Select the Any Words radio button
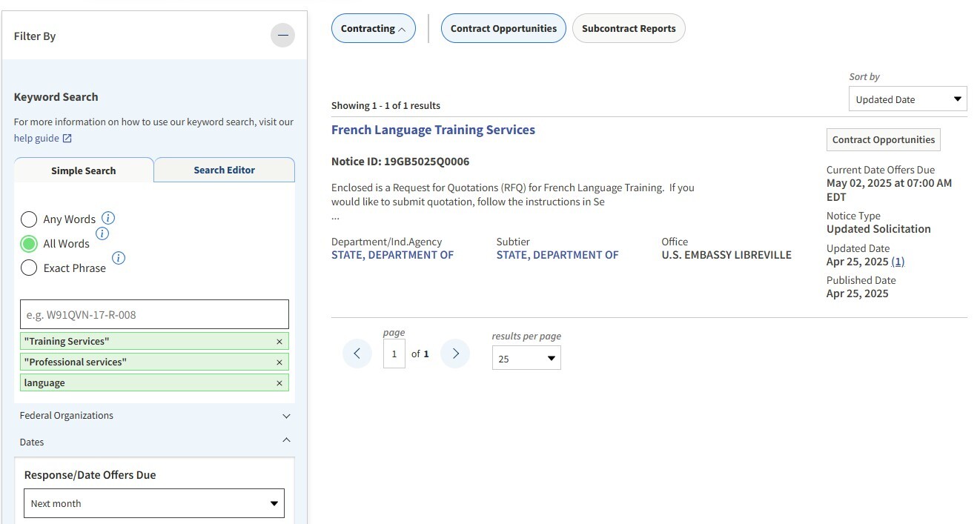This screenshot has height=524, width=980. pyautogui.click(x=29, y=219)
